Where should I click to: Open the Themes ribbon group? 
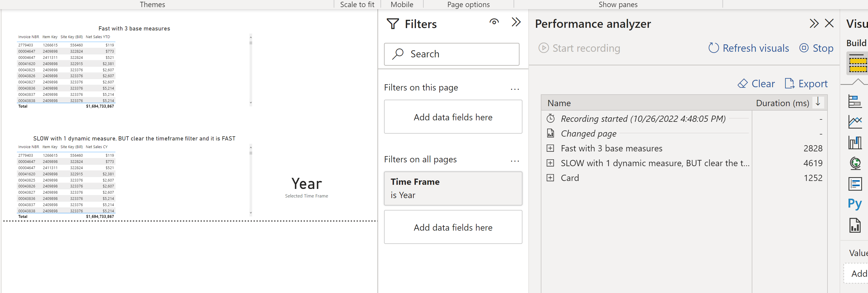(x=152, y=4)
